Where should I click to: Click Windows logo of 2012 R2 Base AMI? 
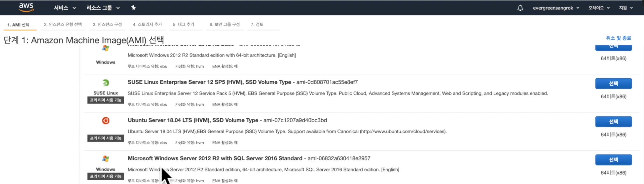click(106, 48)
